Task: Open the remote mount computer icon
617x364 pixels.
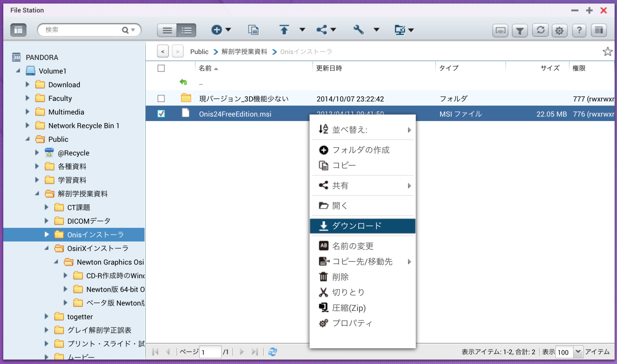Action: pyautogui.click(x=400, y=30)
